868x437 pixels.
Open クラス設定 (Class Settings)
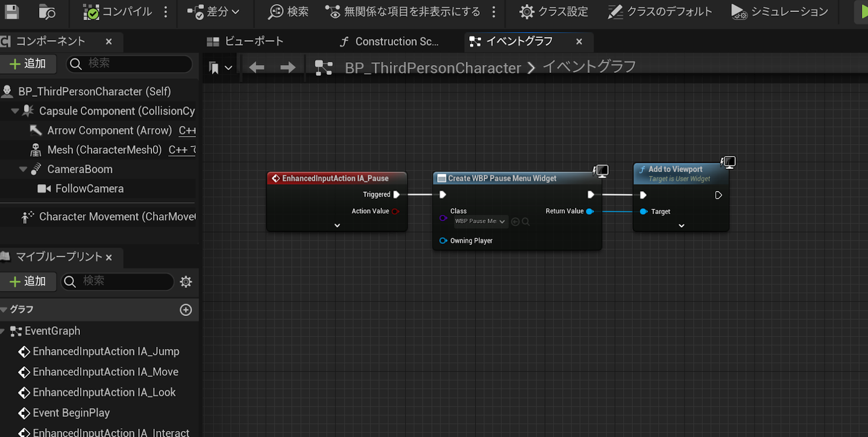pos(553,11)
